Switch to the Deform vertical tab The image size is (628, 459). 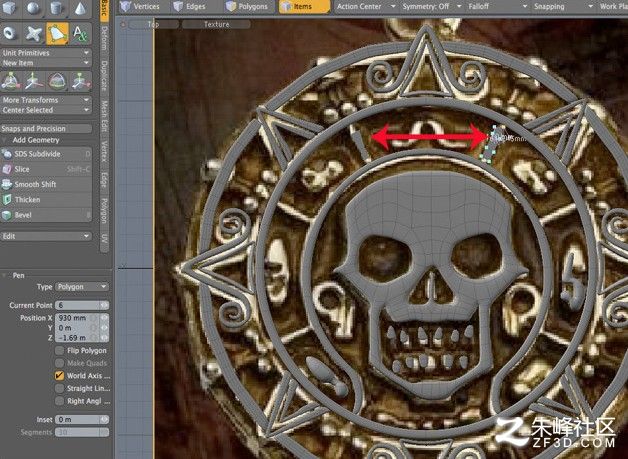104,39
